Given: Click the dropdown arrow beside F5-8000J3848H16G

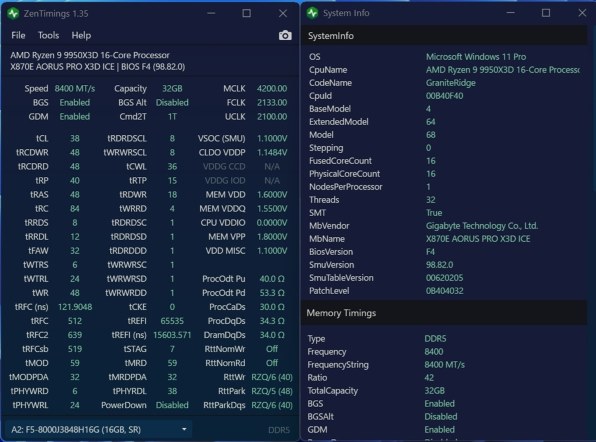Looking at the screenshot, I should pyautogui.click(x=184, y=429).
